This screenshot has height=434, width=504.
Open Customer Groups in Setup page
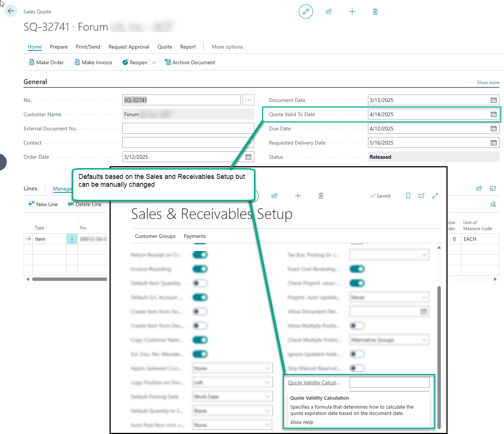155,236
